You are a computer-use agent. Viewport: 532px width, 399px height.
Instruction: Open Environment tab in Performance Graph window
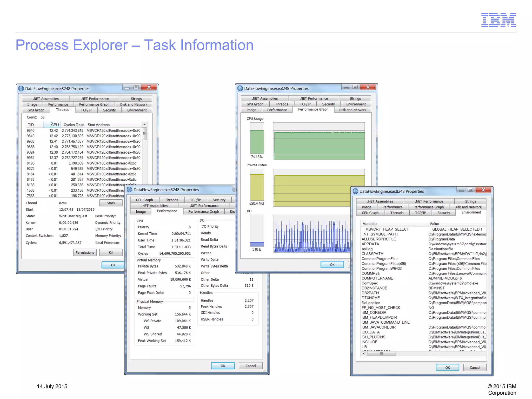coord(356,104)
